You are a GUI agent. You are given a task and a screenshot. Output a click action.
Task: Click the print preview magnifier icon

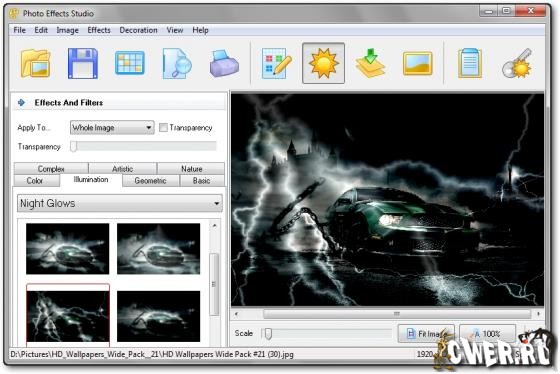click(x=177, y=64)
